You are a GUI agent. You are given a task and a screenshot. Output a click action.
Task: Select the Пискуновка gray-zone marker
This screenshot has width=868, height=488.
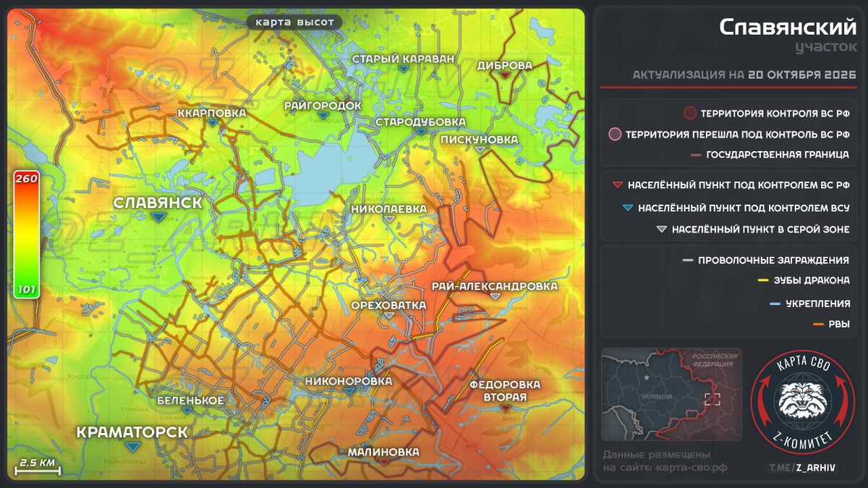pos(479,150)
